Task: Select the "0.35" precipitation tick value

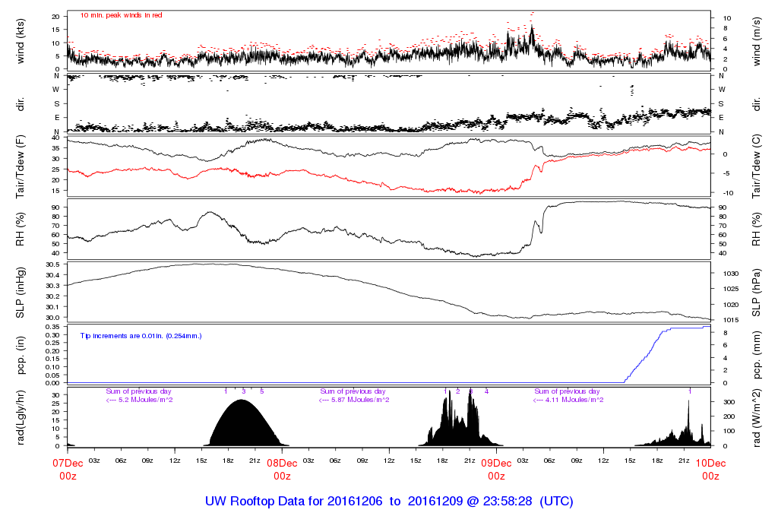Action: [x=52, y=327]
